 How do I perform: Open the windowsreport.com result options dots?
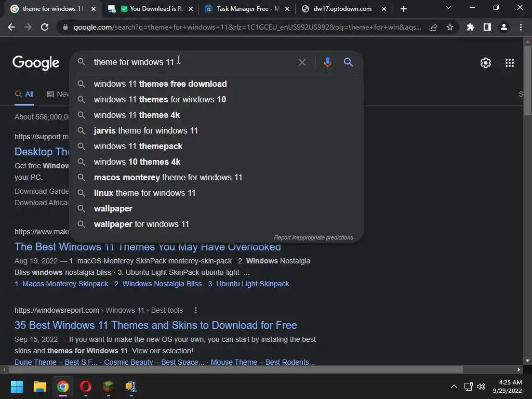196,310
